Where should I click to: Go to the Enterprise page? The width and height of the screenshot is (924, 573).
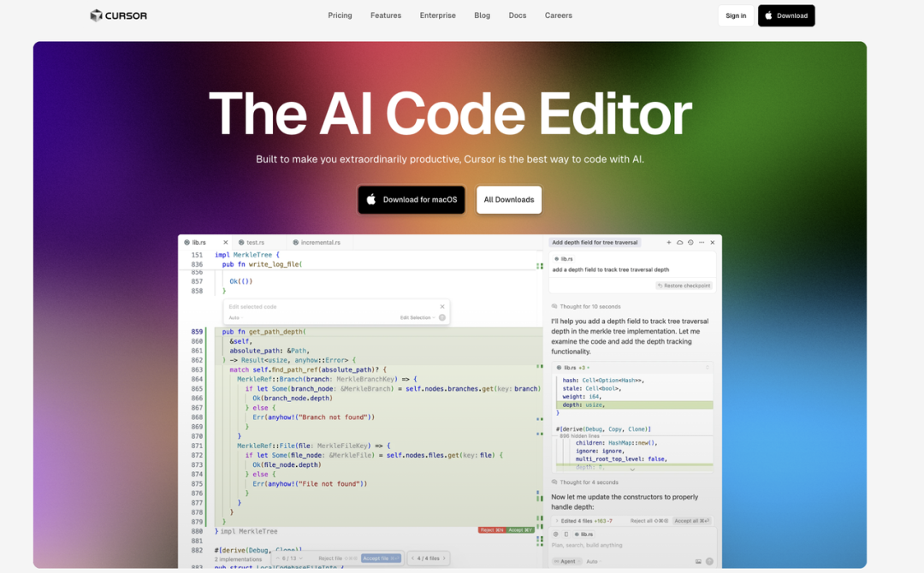coord(438,15)
